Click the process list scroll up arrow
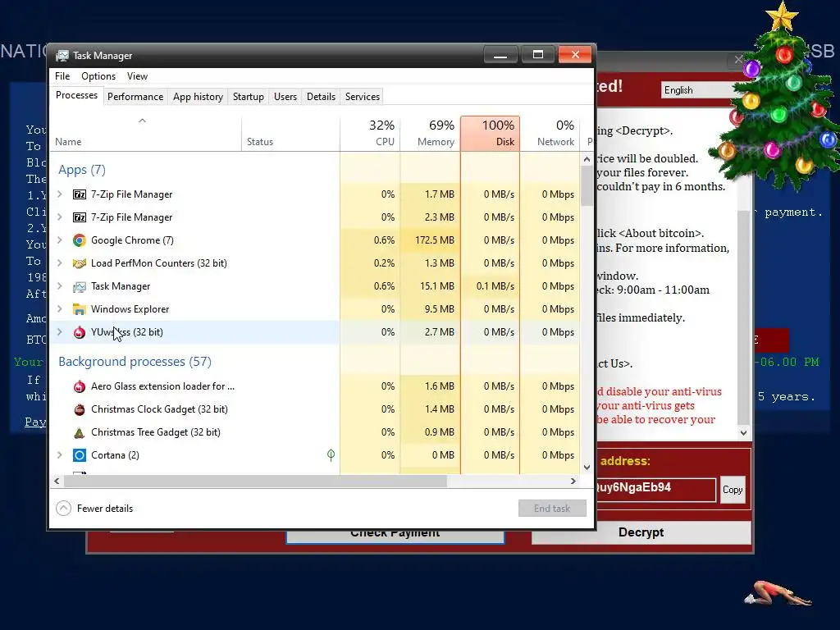The width and height of the screenshot is (840, 630). click(587, 159)
